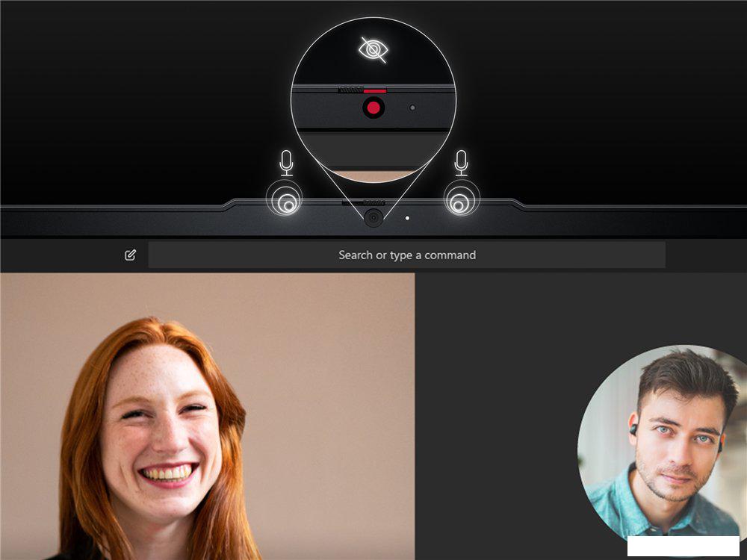The height and width of the screenshot is (560, 747).
Task: Click the compose new message pencil icon
Action: (131, 255)
